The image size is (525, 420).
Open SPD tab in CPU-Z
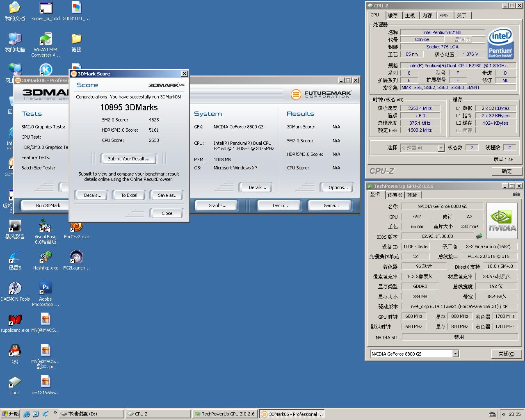click(444, 16)
